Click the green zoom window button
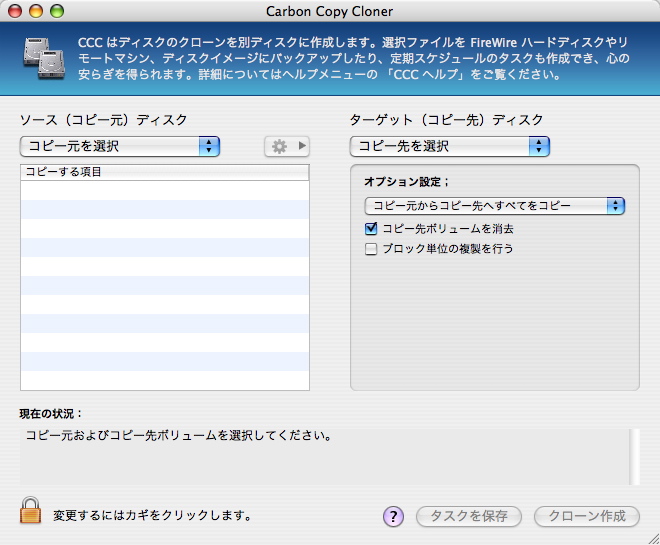This screenshot has width=660, height=545. [57, 11]
